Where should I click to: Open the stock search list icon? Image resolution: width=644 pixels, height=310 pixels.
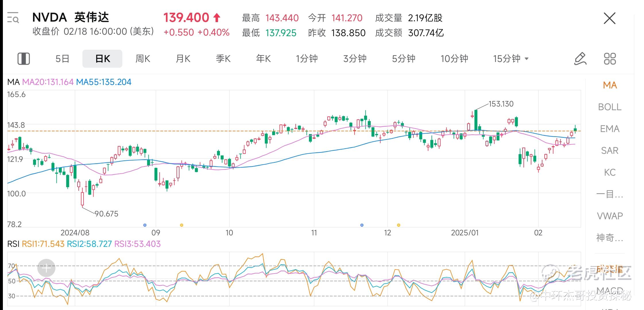(13, 18)
